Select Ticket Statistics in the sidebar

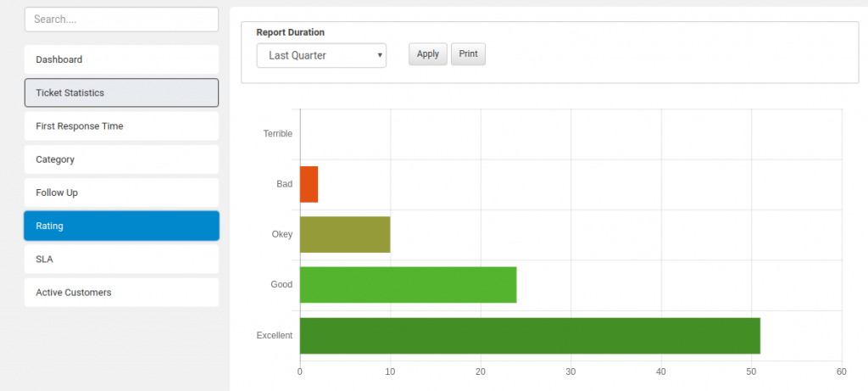(121, 92)
